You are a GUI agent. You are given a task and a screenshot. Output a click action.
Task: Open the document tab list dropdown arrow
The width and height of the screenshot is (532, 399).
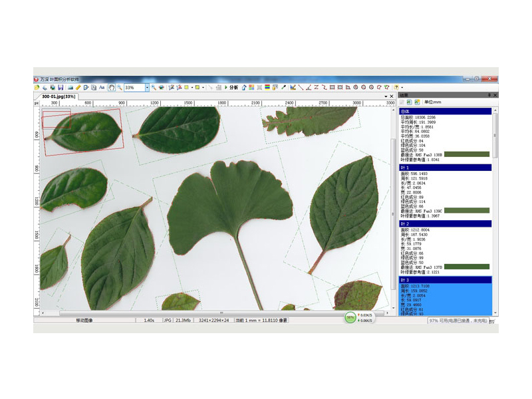click(x=386, y=96)
